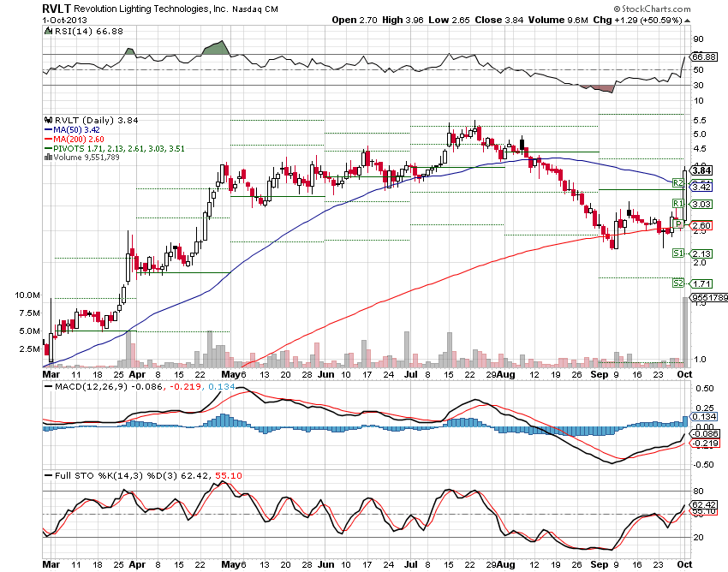
Task: Select the P pivot point marker box
Action: click(x=678, y=224)
